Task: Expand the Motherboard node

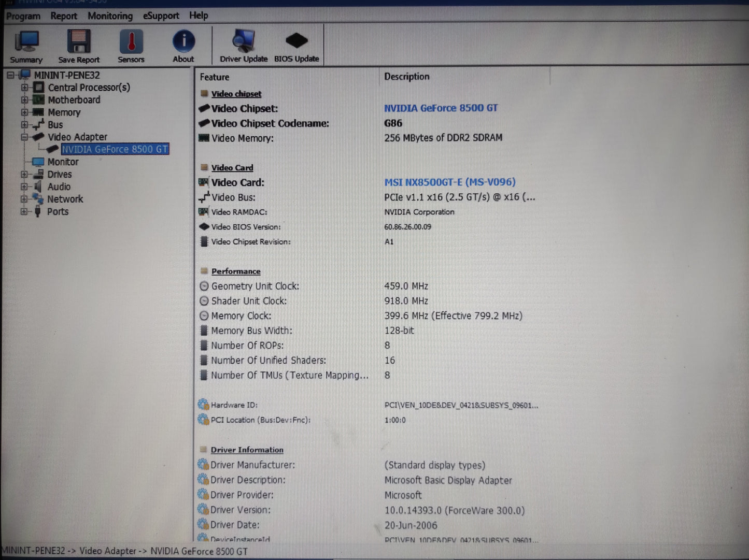Action: pyautogui.click(x=24, y=100)
